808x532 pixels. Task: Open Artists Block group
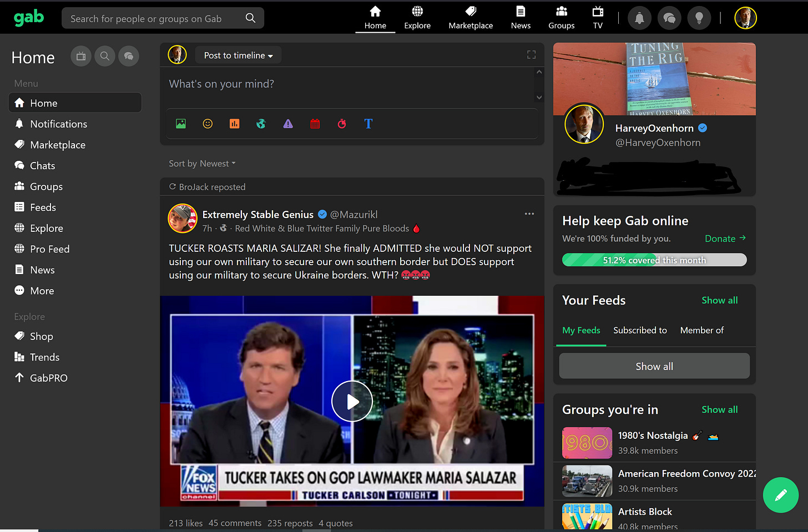click(655, 516)
